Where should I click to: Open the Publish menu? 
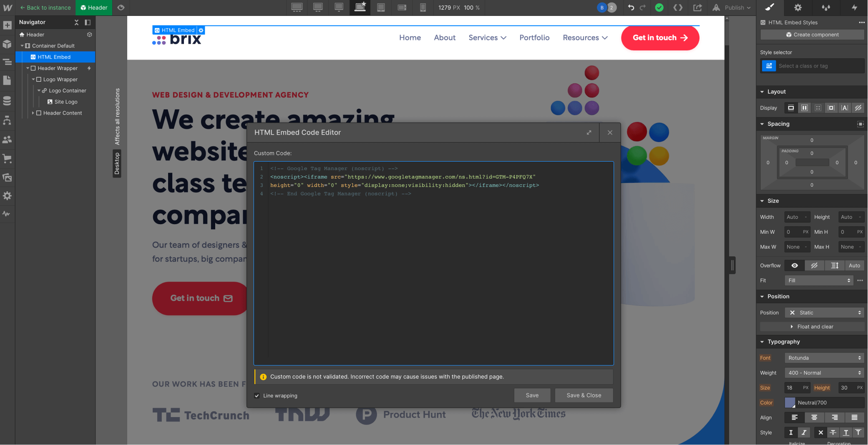(x=732, y=7)
